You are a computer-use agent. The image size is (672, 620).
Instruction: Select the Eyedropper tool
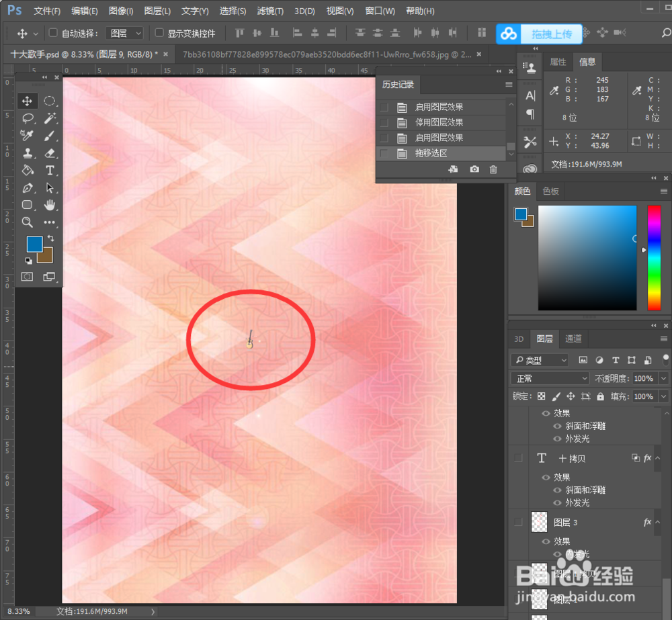pyautogui.click(x=27, y=136)
